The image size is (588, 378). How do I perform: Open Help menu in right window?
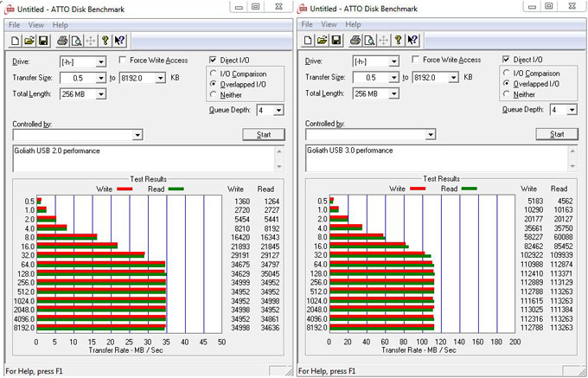(x=353, y=24)
